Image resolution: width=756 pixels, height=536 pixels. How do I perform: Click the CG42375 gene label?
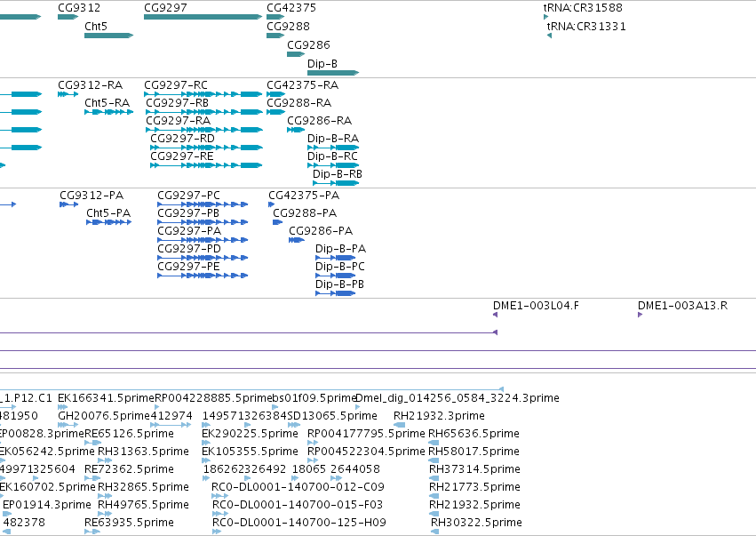pos(291,8)
